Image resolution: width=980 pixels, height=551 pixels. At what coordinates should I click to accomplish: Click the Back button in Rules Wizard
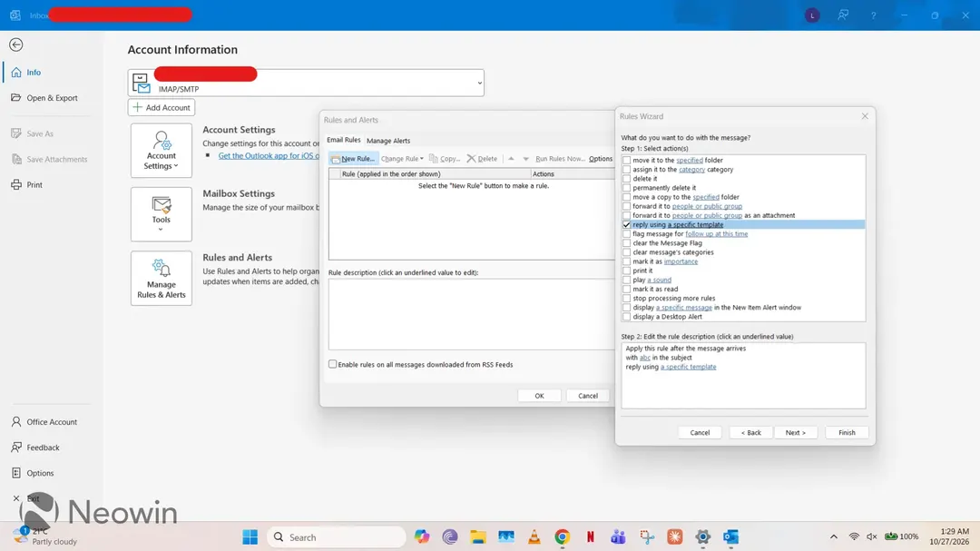[751, 433]
